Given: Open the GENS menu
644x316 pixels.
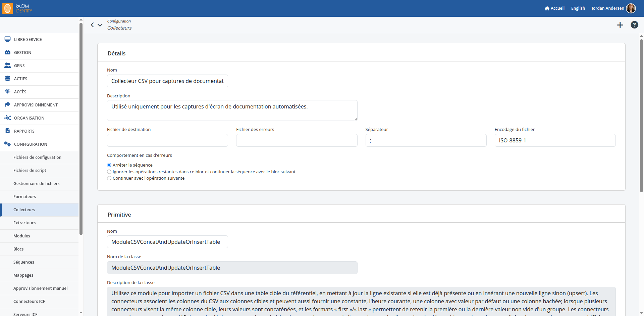Looking at the screenshot, I should click(39, 66).
